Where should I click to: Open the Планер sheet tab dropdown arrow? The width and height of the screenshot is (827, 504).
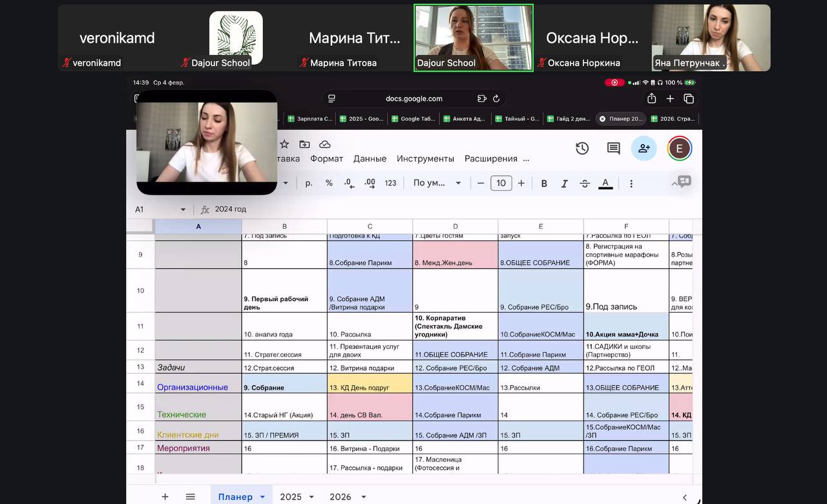262,497
